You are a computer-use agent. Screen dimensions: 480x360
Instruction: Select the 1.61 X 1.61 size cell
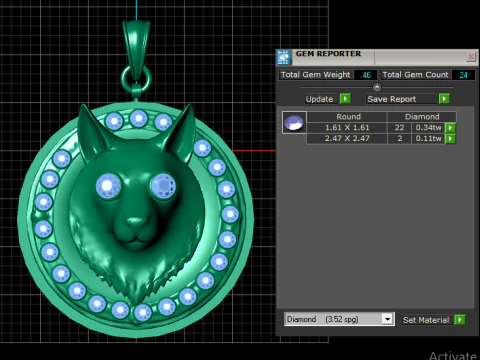tap(347, 127)
